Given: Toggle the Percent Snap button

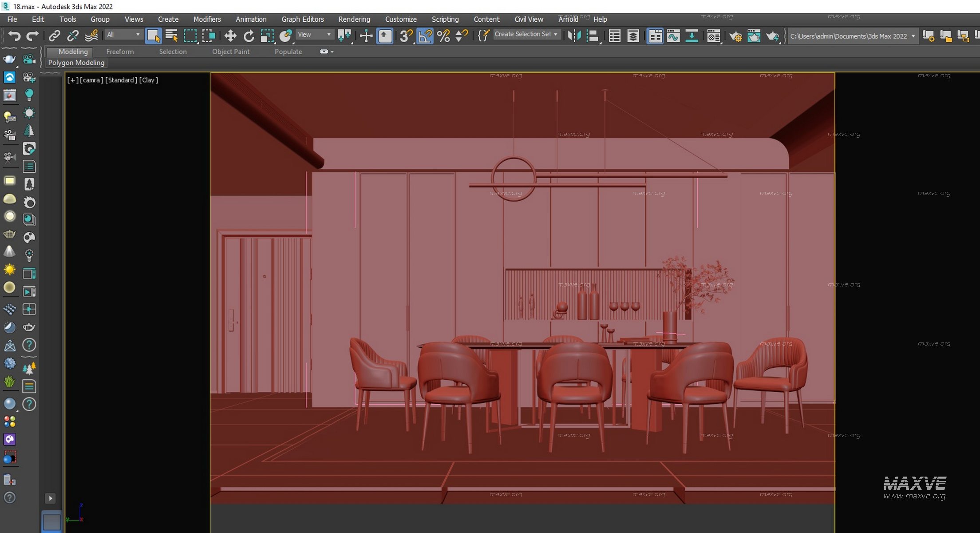Looking at the screenshot, I should 443,36.
